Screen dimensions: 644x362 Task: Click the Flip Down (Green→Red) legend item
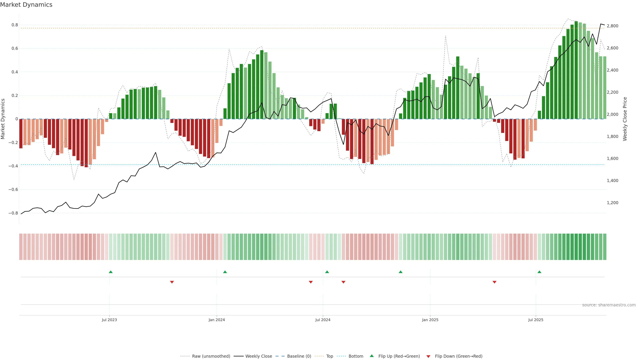tap(459, 356)
